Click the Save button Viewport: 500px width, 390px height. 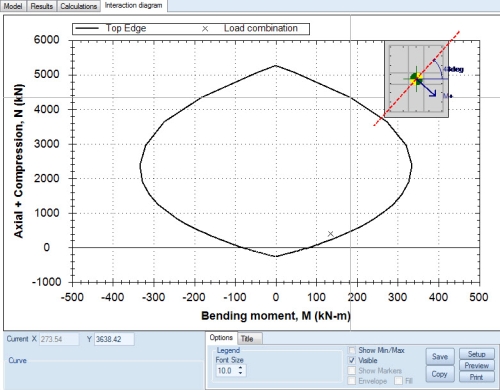coord(440,357)
